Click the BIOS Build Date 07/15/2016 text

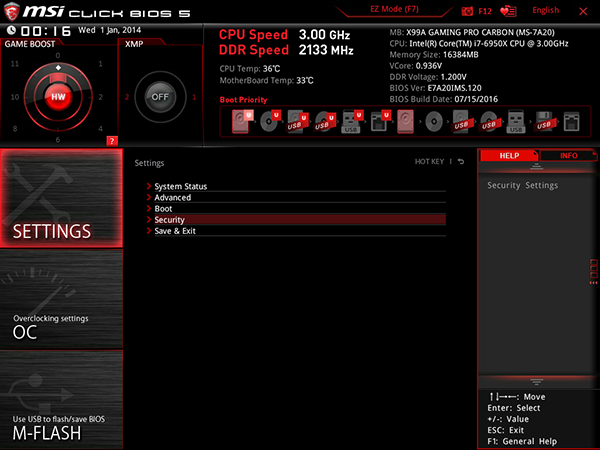coord(444,99)
